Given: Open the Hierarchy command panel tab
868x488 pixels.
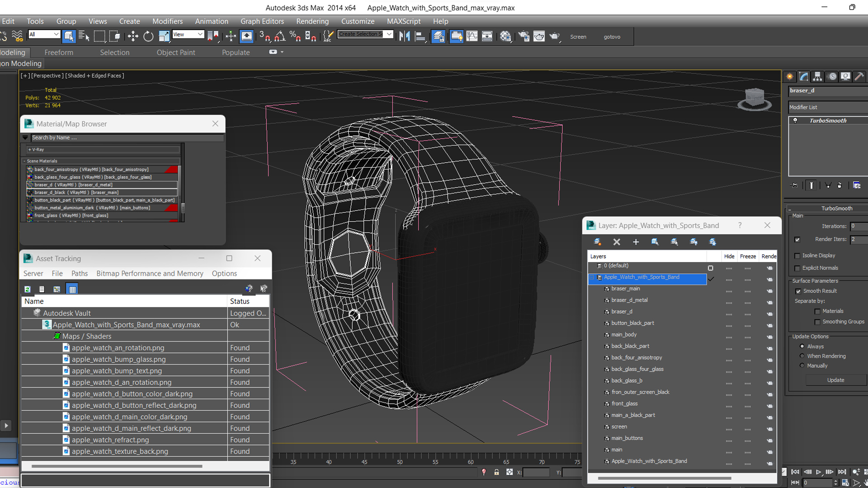Looking at the screenshot, I should pyautogui.click(x=817, y=77).
